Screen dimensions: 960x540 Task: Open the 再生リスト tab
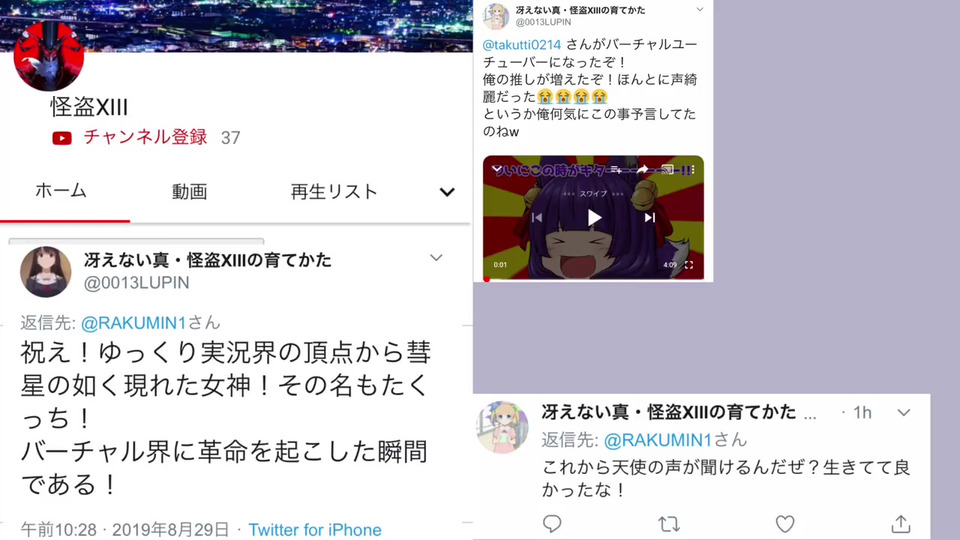click(334, 192)
